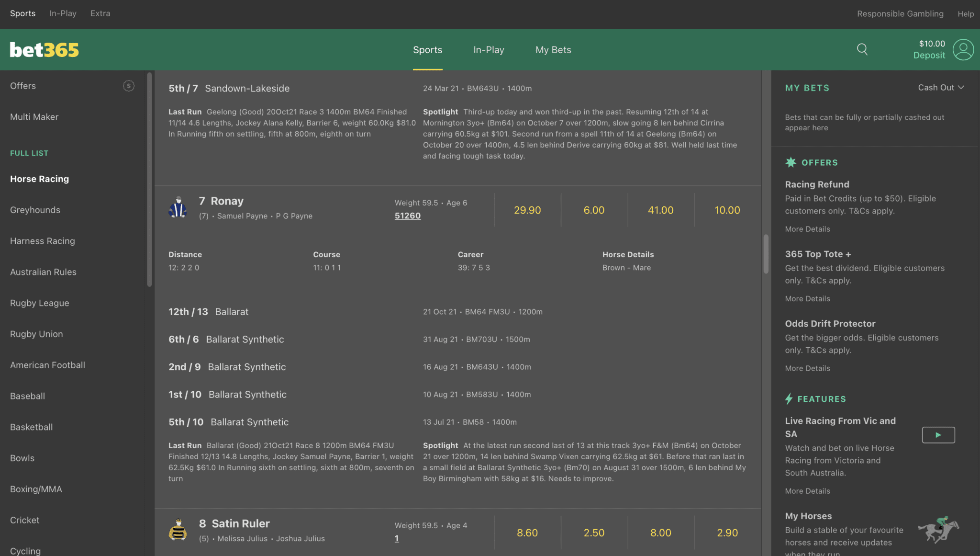Click Satin Ruler's form link 1

pos(397,539)
